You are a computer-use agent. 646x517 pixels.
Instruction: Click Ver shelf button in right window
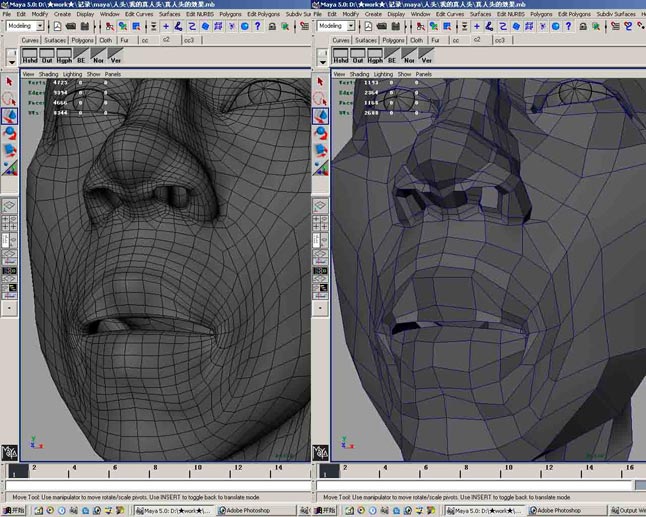point(426,55)
